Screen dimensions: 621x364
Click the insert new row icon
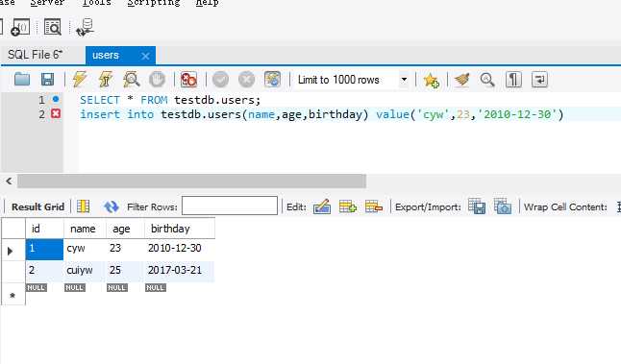point(347,206)
